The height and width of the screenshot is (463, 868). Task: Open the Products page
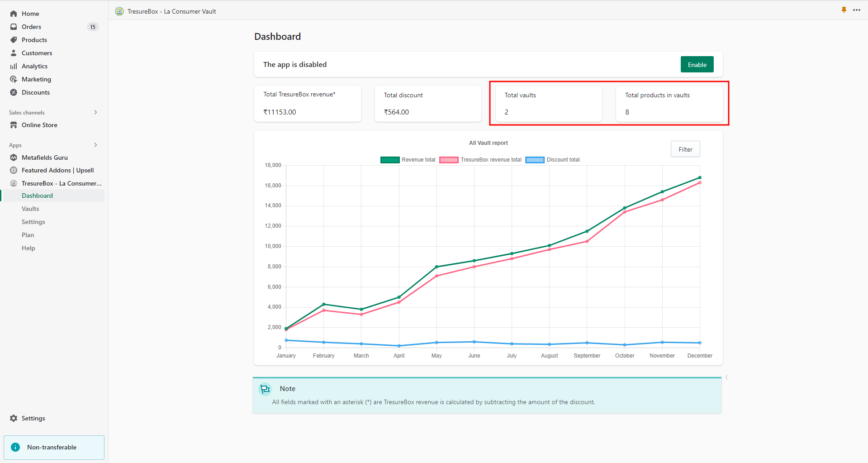coord(34,40)
